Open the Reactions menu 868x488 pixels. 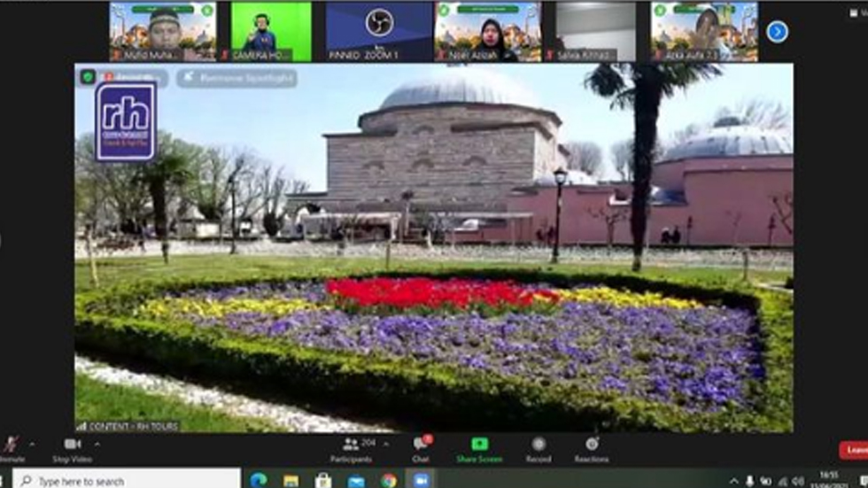pyautogui.click(x=591, y=445)
